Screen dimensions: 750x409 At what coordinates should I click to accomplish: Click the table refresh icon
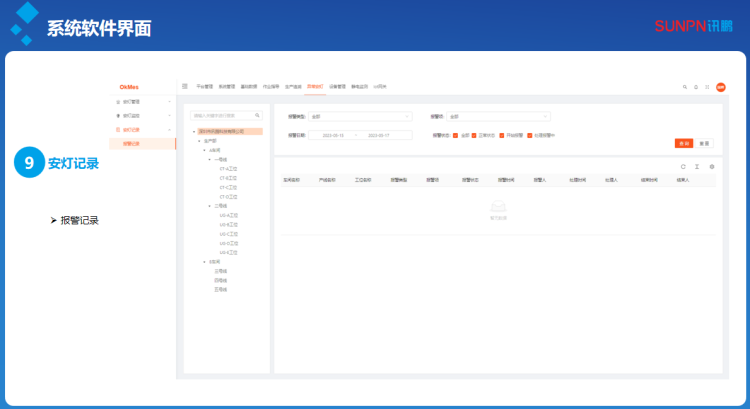683,166
